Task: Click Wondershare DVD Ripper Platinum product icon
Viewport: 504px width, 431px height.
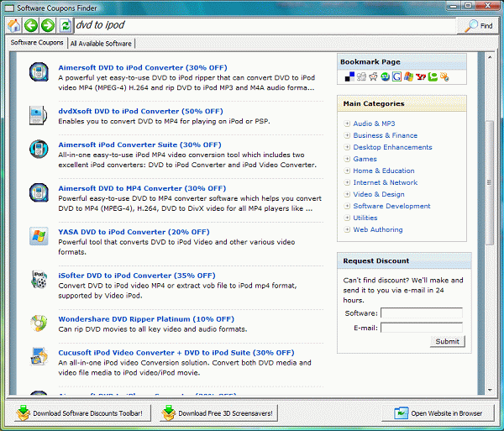Action: click(x=39, y=323)
